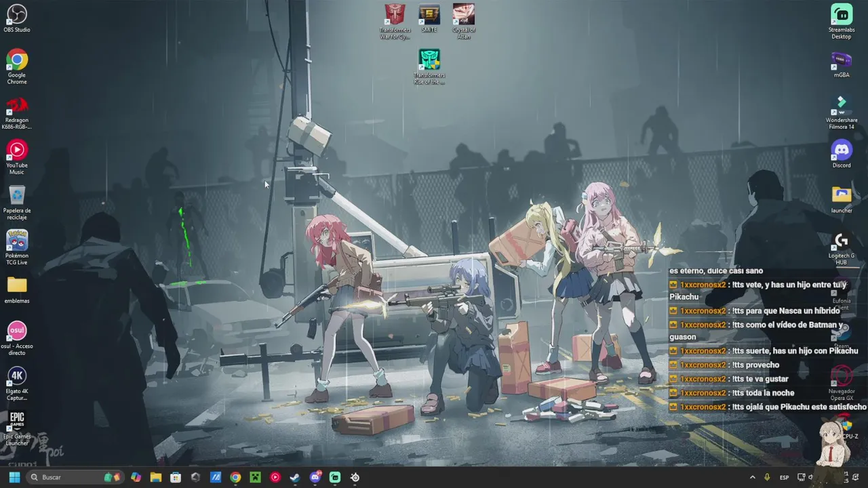
Task: Select the mGBA emulator desktop icon
Action: pyautogui.click(x=842, y=64)
